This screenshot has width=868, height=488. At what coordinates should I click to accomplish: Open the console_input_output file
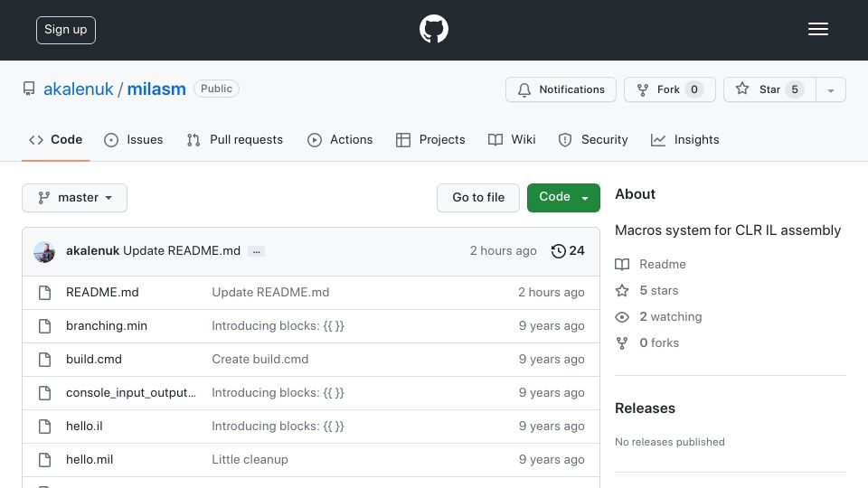coord(130,393)
